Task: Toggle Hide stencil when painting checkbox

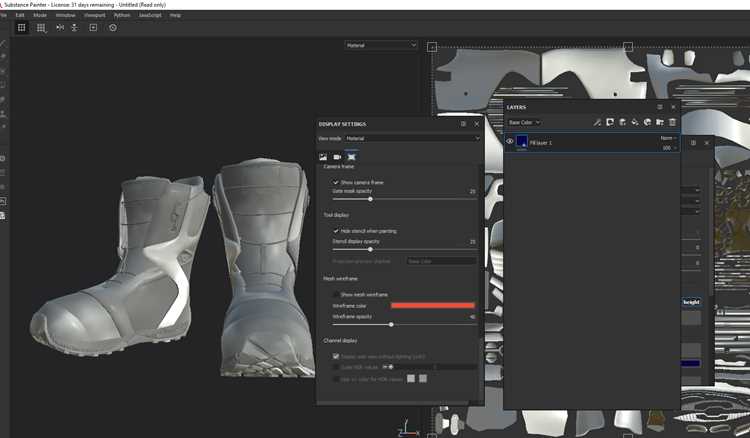Action: (x=336, y=231)
